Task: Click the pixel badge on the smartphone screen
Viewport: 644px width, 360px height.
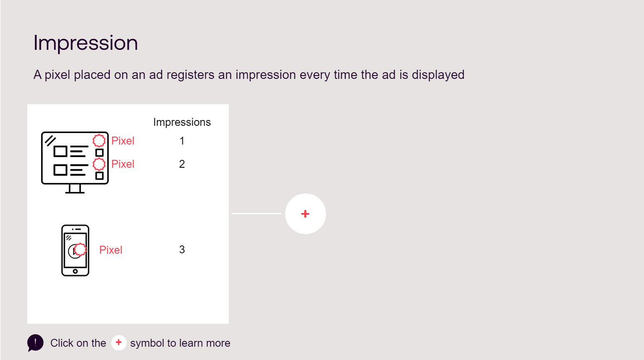Action: [80, 250]
